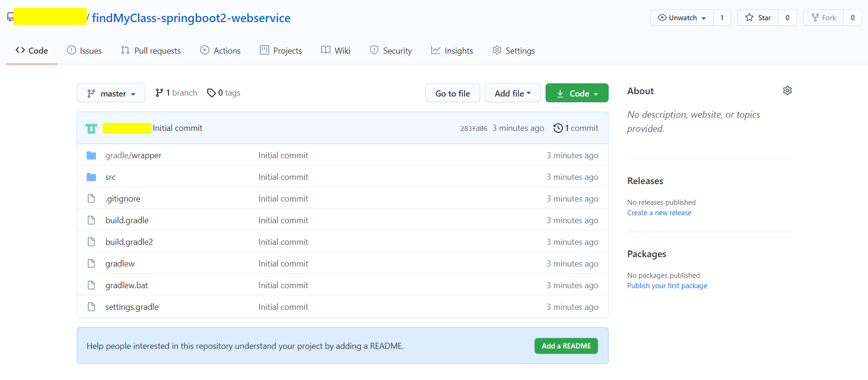View watchers count 1
This screenshot has height=380, width=868.
pos(722,18)
